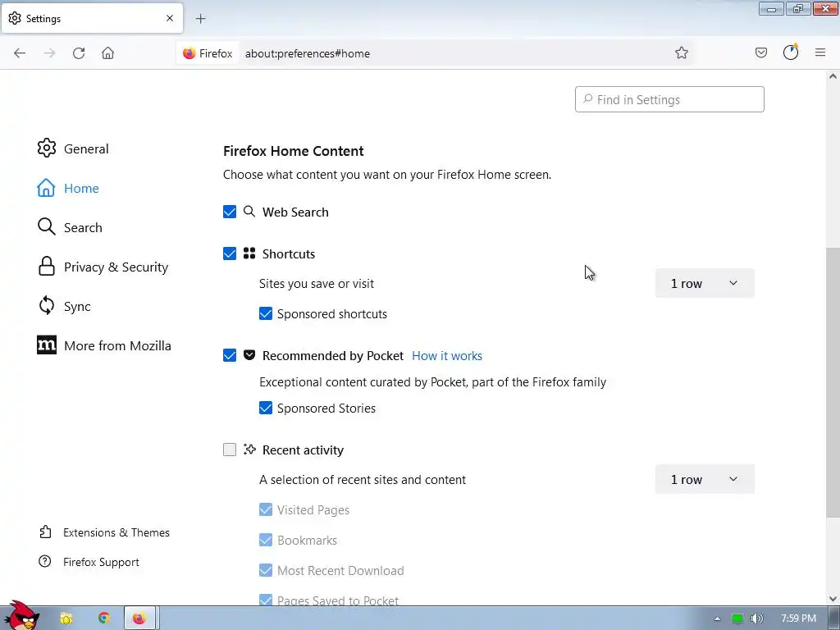Viewport: 840px width, 630px height.
Task: Uncheck Recommended by Pocket checkbox
Action: coord(230,355)
